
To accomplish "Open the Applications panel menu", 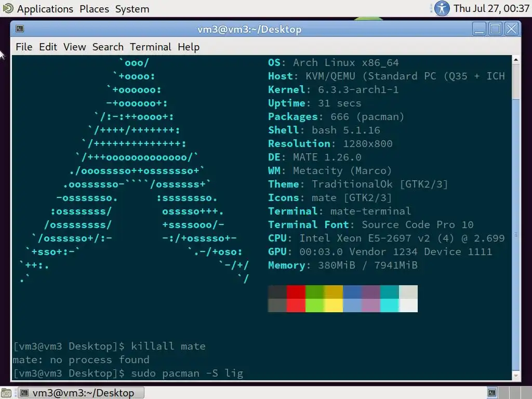I will (x=45, y=9).
